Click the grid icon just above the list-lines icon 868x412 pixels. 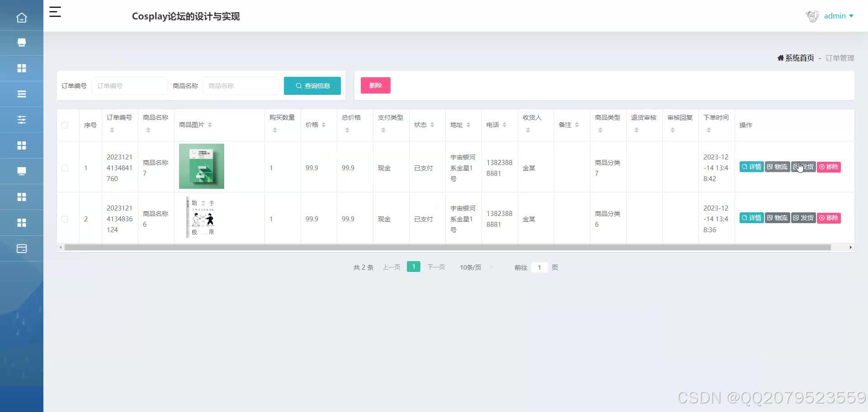21,68
